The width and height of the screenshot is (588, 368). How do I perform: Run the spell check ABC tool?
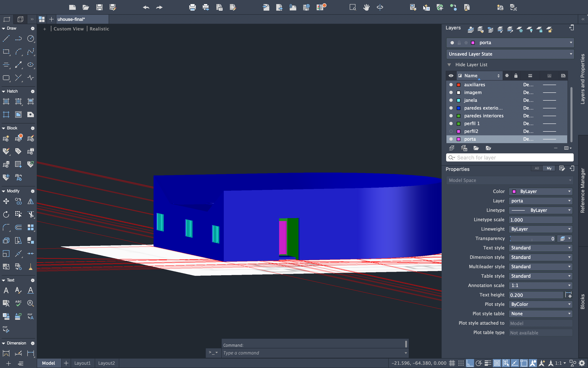click(18, 303)
